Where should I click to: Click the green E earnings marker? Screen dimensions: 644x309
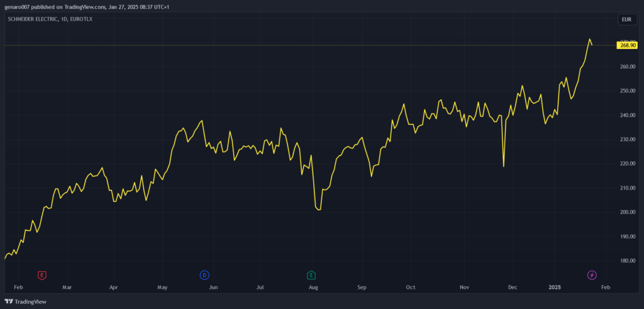pos(311,275)
